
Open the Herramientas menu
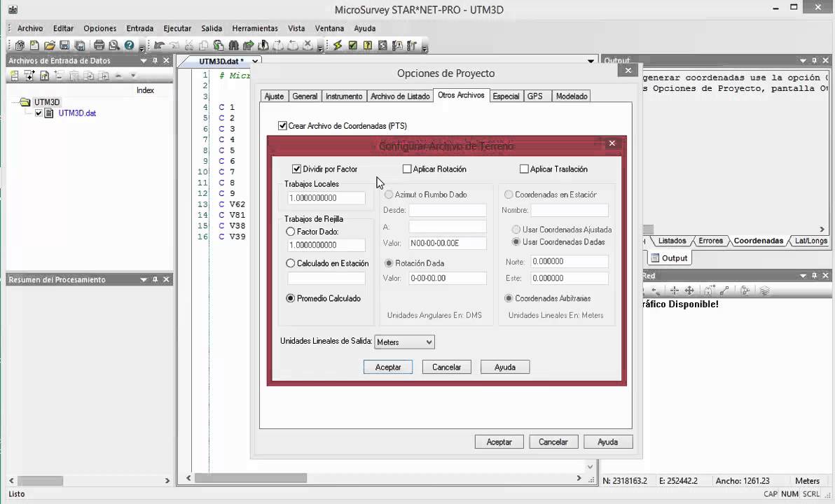click(x=255, y=29)
